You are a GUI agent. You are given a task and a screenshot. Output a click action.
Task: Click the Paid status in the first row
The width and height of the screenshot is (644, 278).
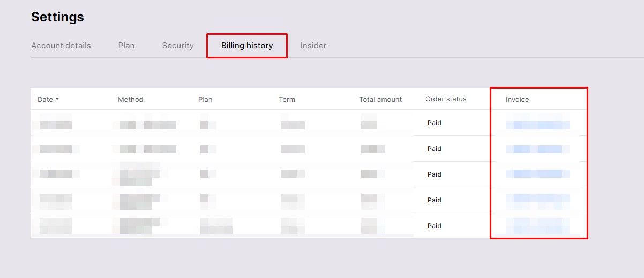click(435, 123)
